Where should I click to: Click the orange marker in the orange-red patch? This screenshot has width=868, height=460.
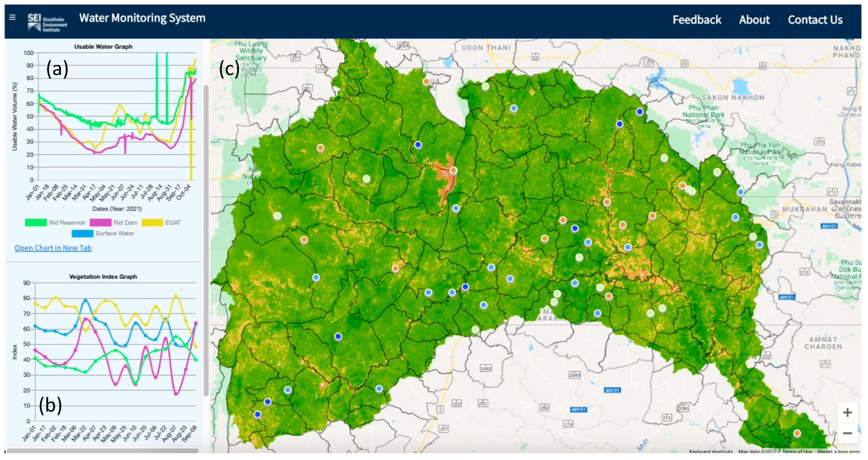tap(454, 171)
